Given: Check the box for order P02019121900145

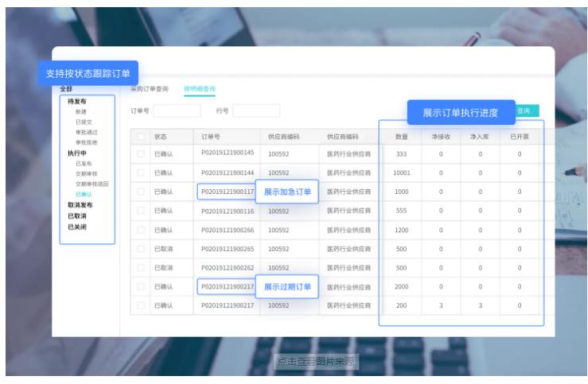Looking at the screenshot, I should tap(141, 153).
